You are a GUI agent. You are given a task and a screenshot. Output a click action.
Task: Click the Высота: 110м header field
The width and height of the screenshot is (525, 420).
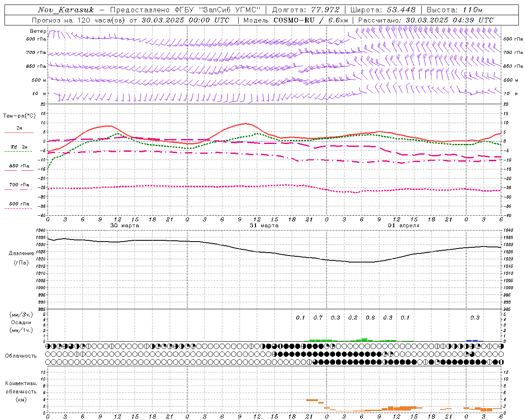click(x=454, y=10)
